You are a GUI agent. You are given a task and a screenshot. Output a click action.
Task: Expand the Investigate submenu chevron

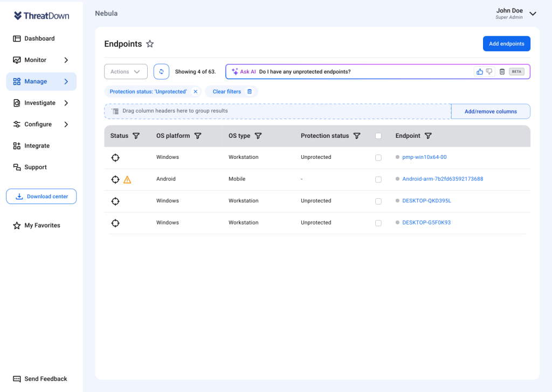(x=66, y=103)
